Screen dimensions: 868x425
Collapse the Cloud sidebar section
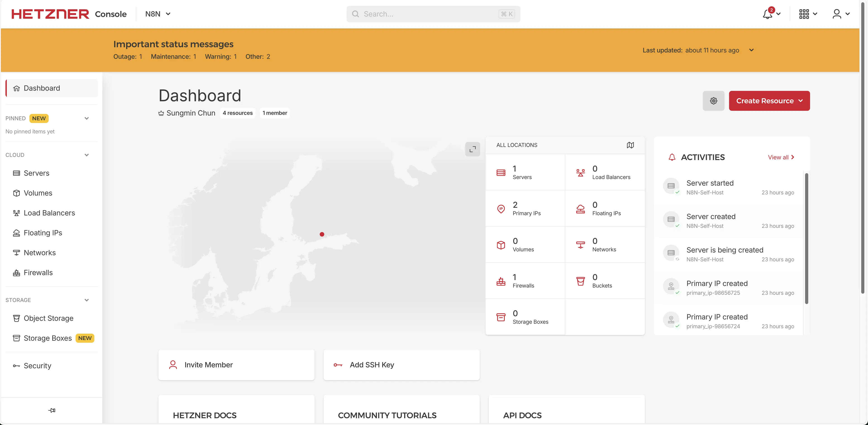(x=87, y=155)
